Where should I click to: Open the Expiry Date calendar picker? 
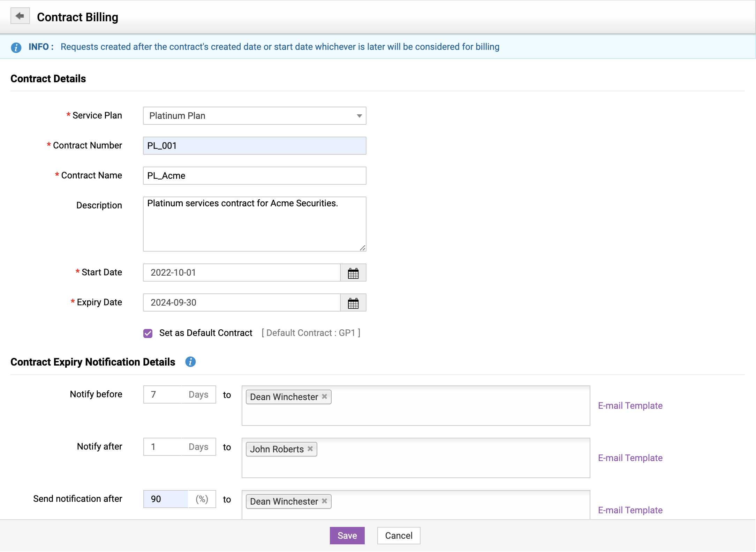click(353, 303)
